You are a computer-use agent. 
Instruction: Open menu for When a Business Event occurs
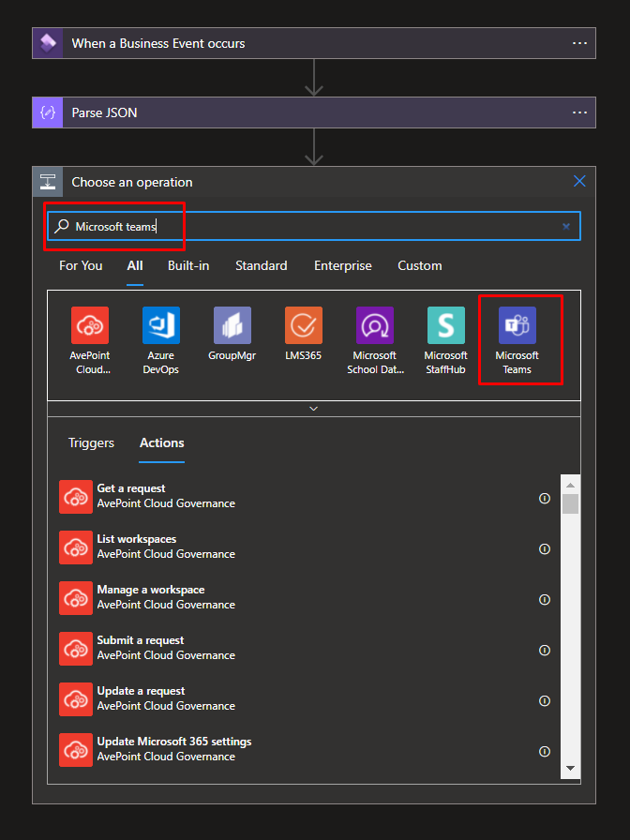pos(579,43)
